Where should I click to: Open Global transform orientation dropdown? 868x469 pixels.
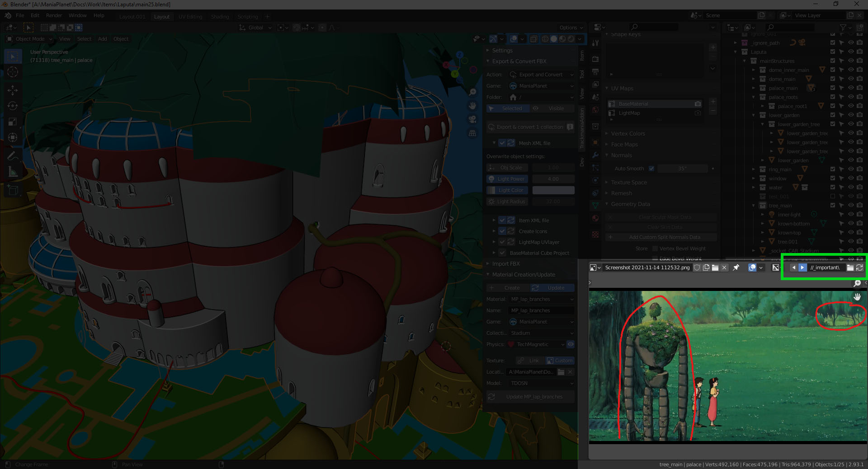(x=256, y=28)
